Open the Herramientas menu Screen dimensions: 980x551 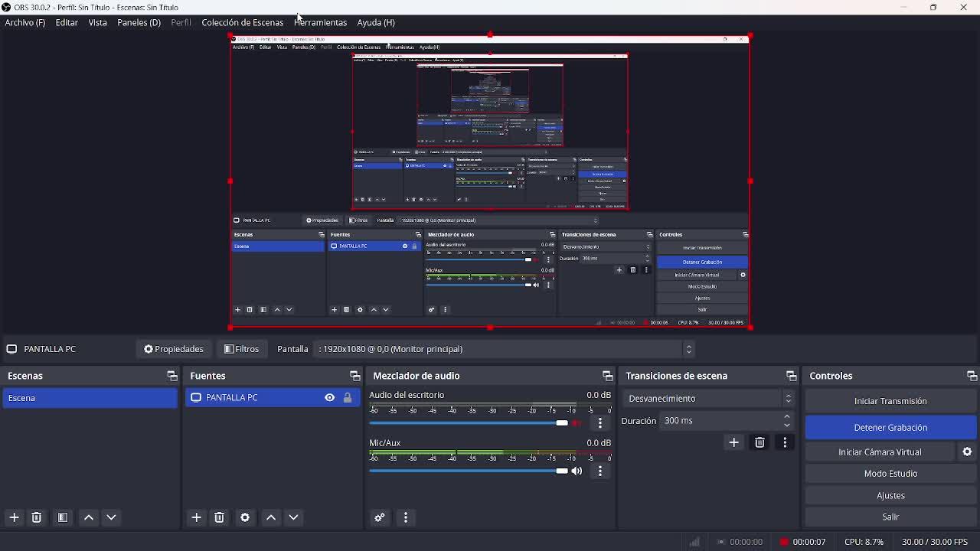point(320,22)
